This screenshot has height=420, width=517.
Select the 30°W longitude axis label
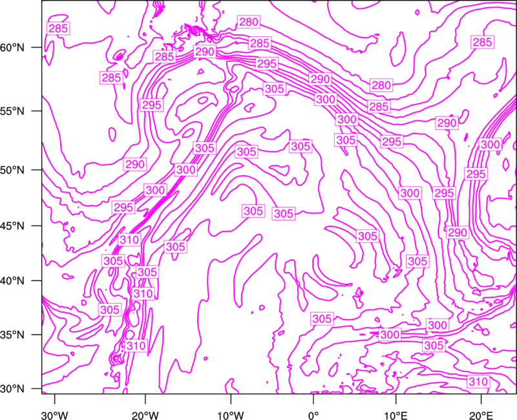click(x=55, y=415)
